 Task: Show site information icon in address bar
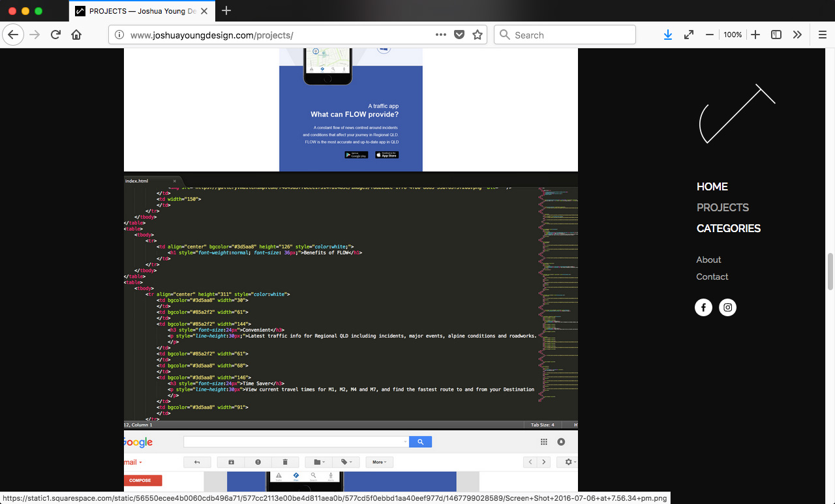(x=119, y=35)
